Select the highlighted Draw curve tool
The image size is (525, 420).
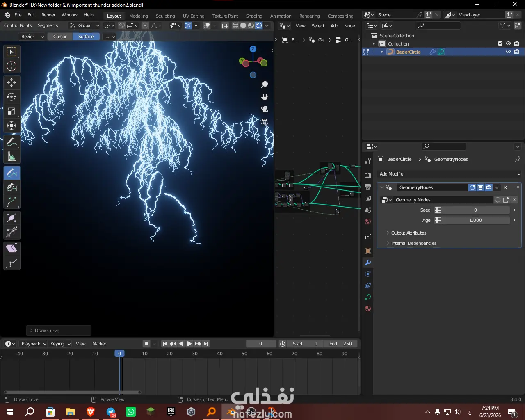pos(11,173)
